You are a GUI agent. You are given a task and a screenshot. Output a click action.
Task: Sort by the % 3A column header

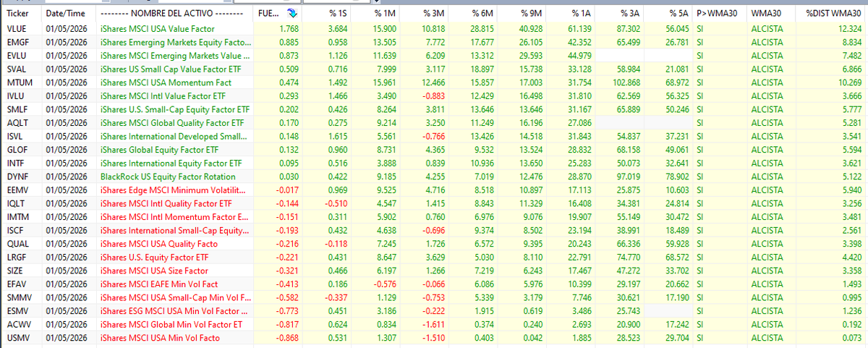(621, 14)
